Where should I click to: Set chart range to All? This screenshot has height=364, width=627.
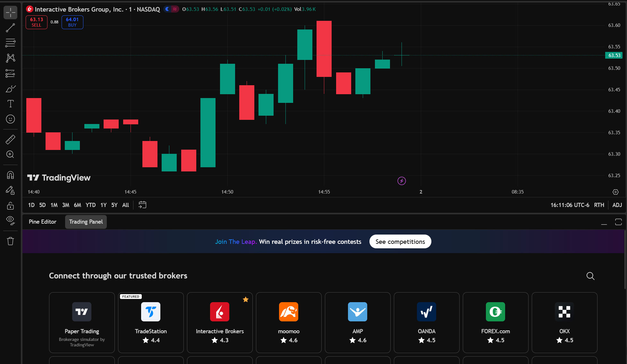tap(126, 205)
